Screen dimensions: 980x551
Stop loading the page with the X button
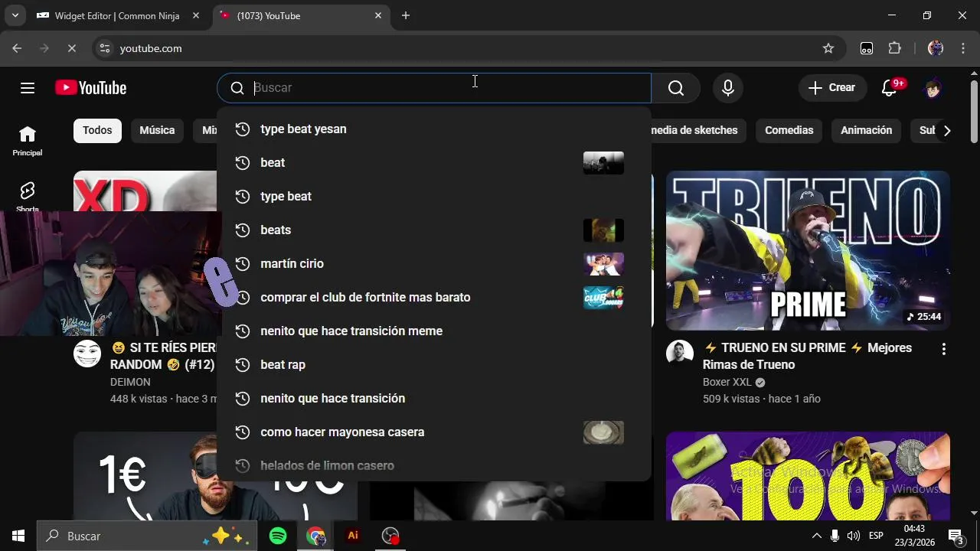[71, 48]
